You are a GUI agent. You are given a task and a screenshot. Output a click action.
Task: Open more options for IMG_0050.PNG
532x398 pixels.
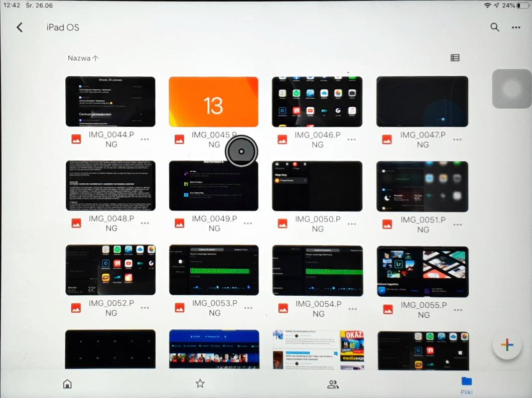click(x=352, y=224)
